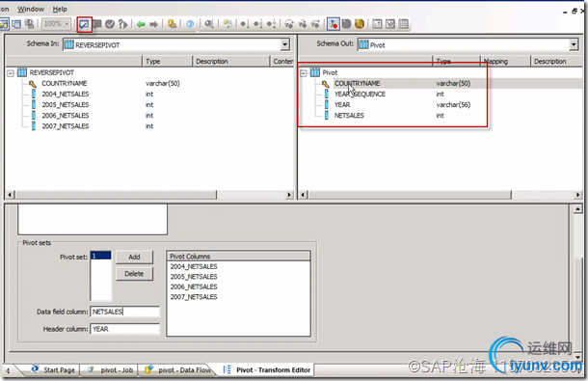Select 2005_NETSALES in Pivot Columns list

(194, 277)
